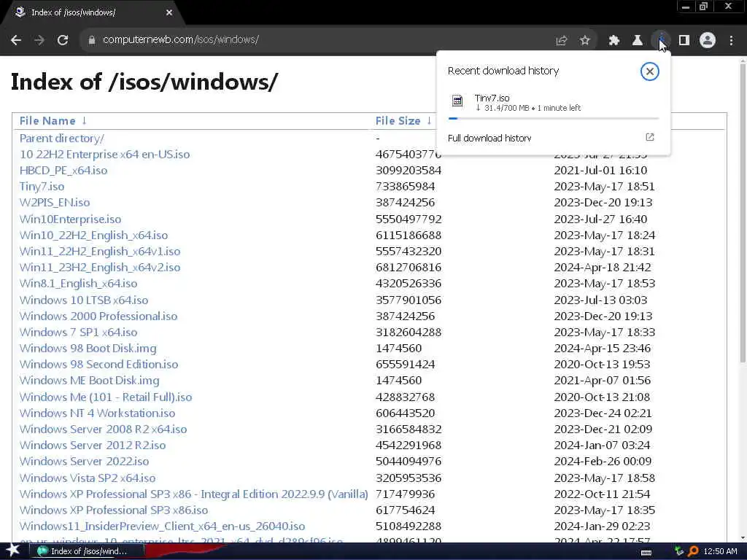
Task: Close the download history popup
Action: pyautogui.click(x=650, y=71)
